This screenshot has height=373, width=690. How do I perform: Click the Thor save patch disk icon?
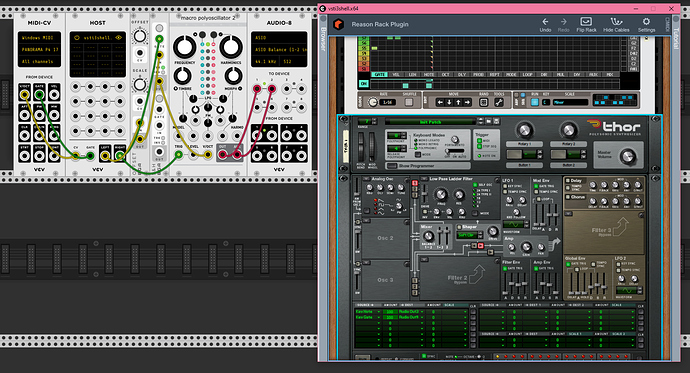coord(496,121)
